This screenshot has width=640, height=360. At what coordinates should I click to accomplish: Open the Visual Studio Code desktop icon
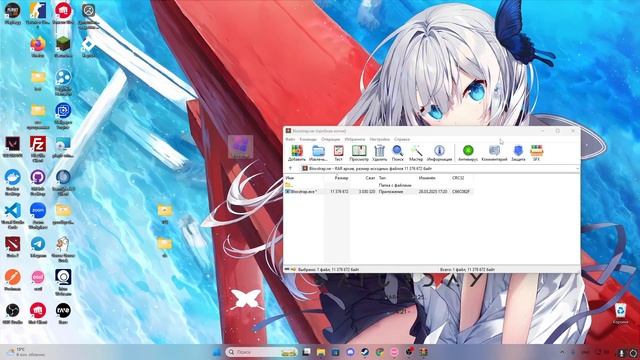pyautogui.click(x=13, y=216)
